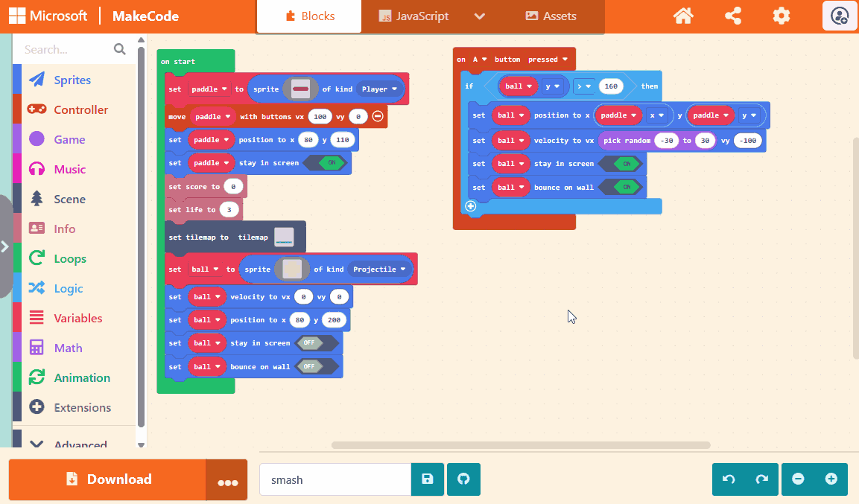Screen dimensions: 859x504
Task: Click the Share project icon
Action: [x=732, y=16]
